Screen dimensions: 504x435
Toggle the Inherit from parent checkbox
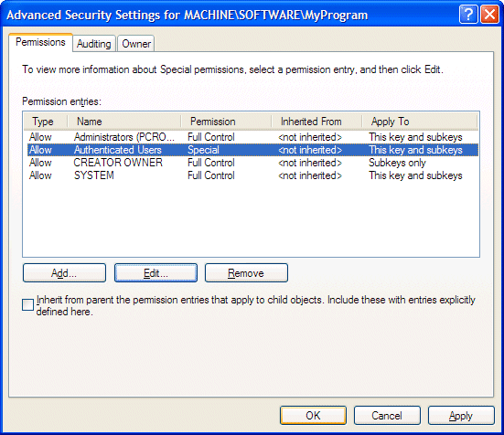point(28,305)
